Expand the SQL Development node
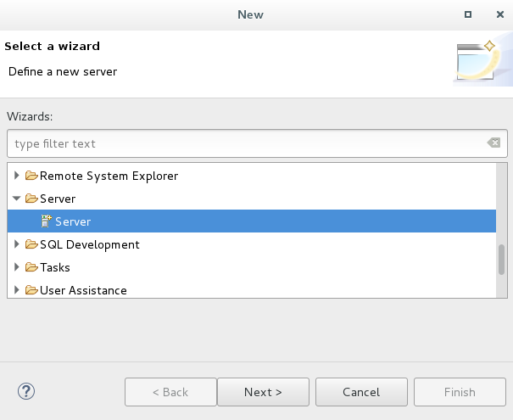 (x=17, y=244)
